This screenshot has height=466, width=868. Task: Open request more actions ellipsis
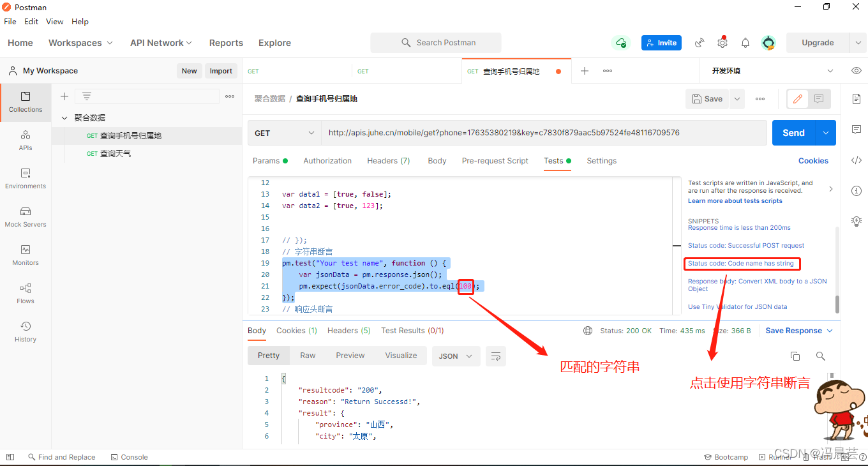(x=760, y=99)
